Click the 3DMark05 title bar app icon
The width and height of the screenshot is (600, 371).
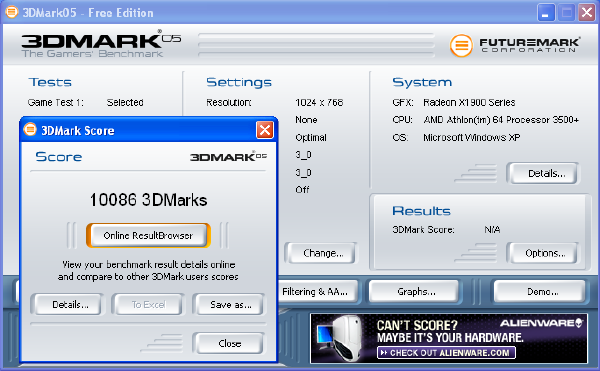[11, 12]
